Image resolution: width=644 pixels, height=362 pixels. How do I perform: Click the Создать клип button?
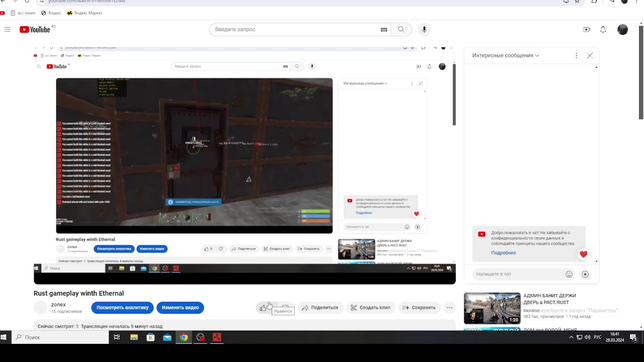pyautogui.click(x=370, y=308)
